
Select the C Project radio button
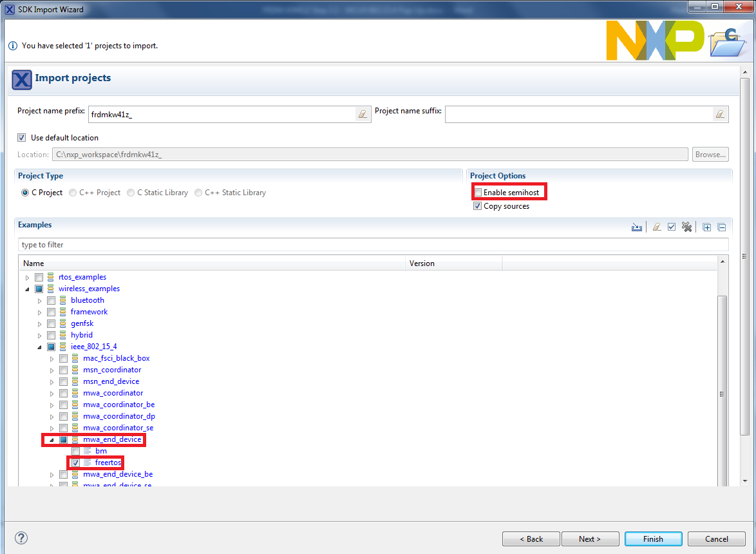25,193
